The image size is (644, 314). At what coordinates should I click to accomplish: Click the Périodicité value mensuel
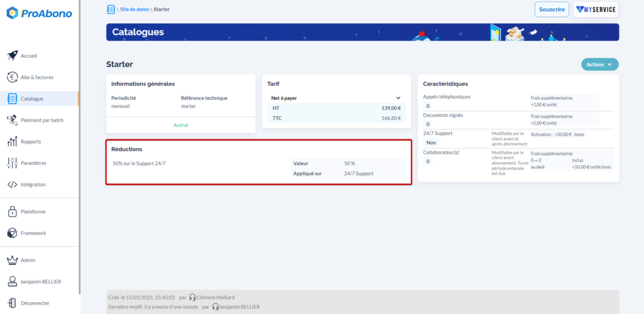tap(121, 106)
